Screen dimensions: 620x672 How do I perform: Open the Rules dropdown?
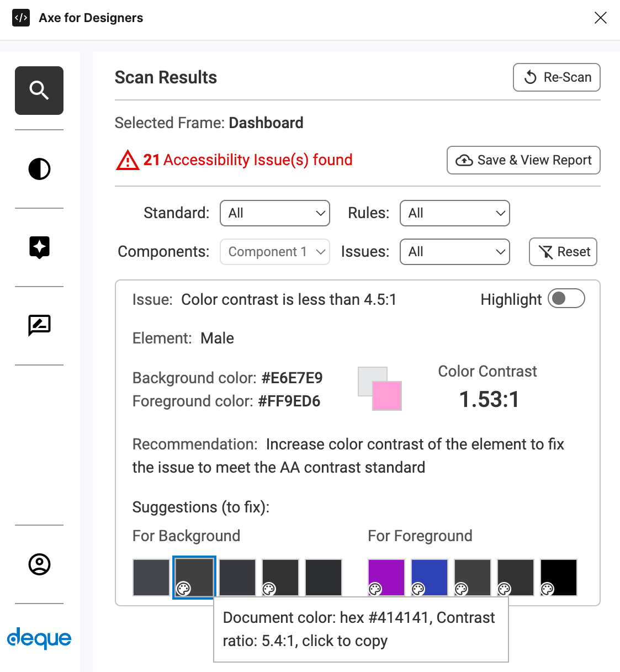(x=454, y=213)
